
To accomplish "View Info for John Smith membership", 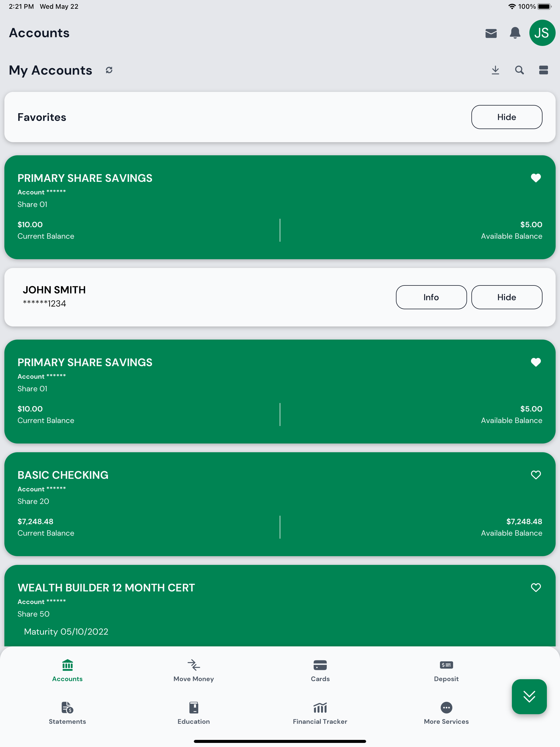I will pyautogui.click(x=431, y=297).
